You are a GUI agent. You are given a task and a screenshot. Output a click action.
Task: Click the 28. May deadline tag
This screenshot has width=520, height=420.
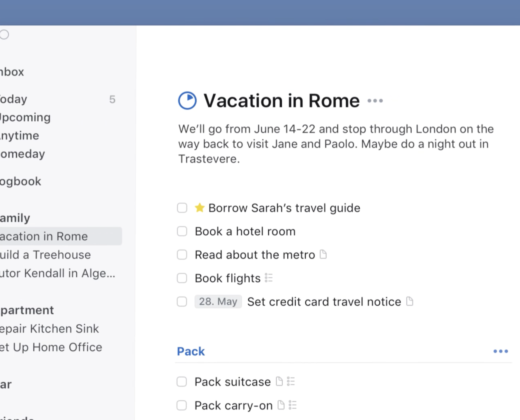pos(218,301)
